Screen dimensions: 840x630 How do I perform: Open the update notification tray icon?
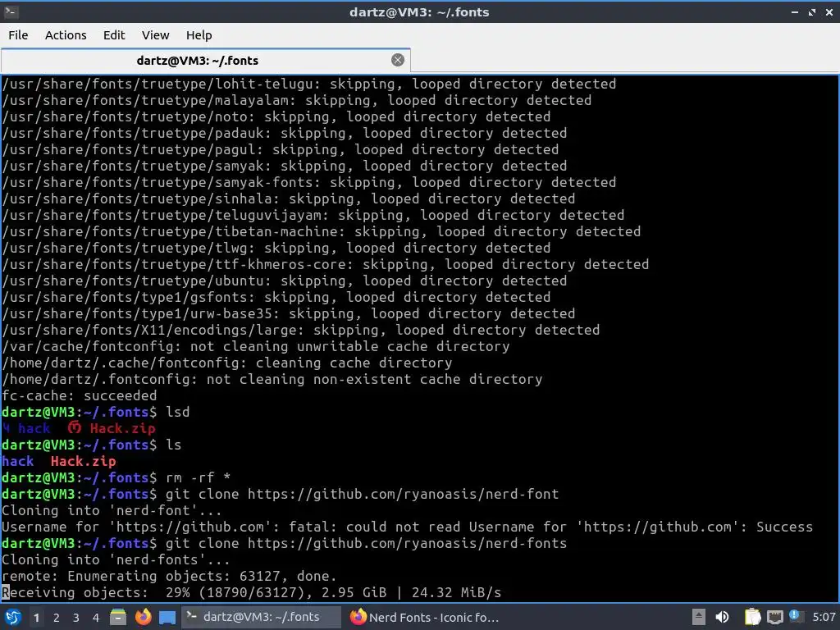(795, 616)
